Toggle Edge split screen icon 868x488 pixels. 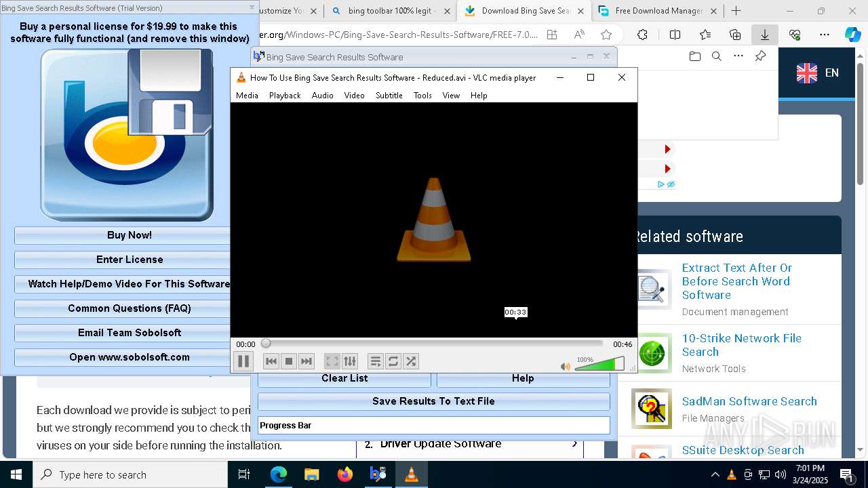675,35
